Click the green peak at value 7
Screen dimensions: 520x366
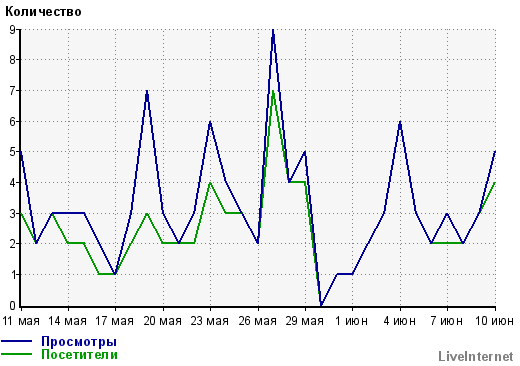pyautogui.click(x=273, y=92)
